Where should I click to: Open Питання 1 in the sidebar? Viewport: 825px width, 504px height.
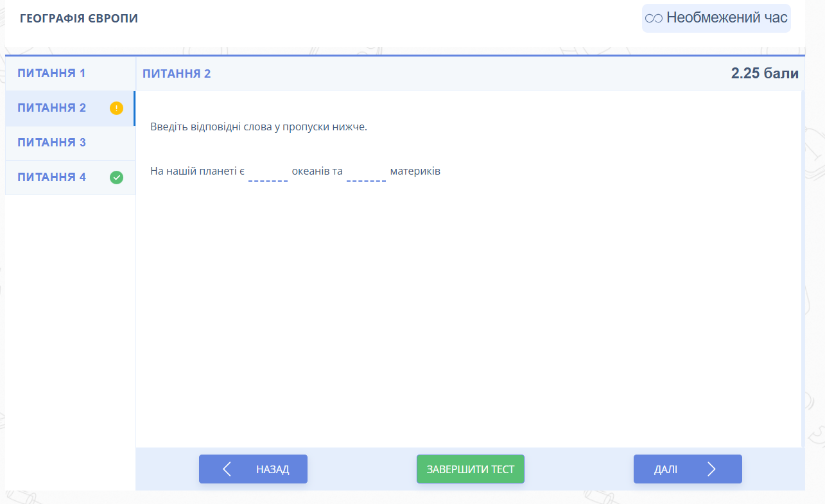(x=52, y=73)
